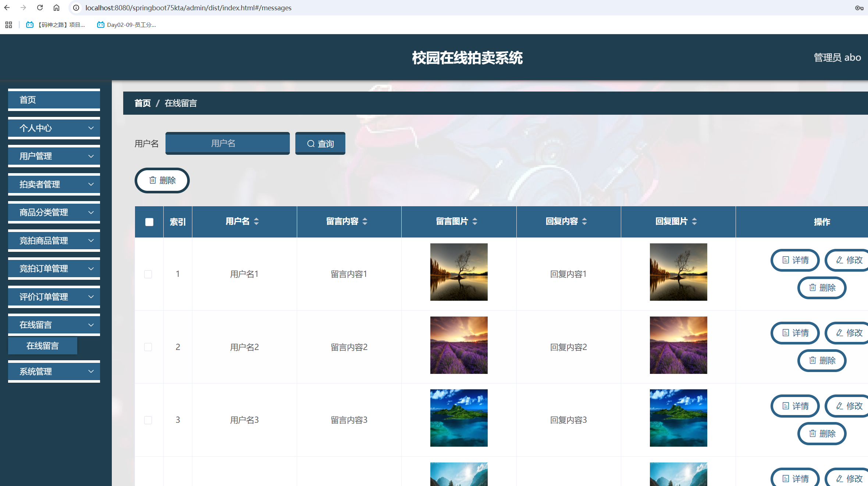Click the 回复内容2 cell
This screenshot has height=486, width=868.
[x=569, y=347]
